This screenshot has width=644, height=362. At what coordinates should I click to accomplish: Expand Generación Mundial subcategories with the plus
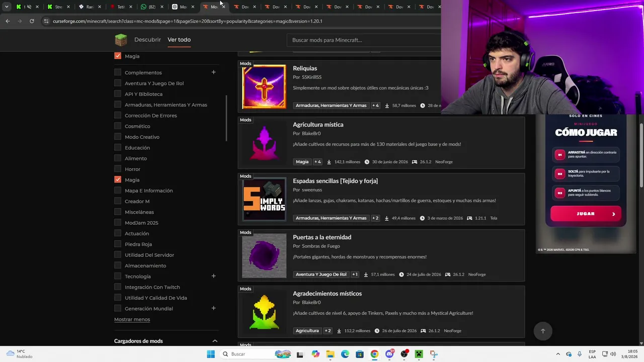(213, 308)
